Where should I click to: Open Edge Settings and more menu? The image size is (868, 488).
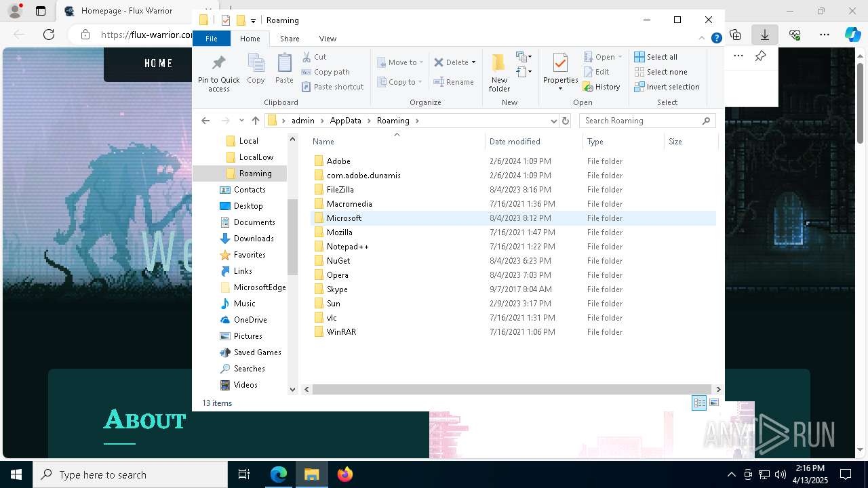click(825, 35)
